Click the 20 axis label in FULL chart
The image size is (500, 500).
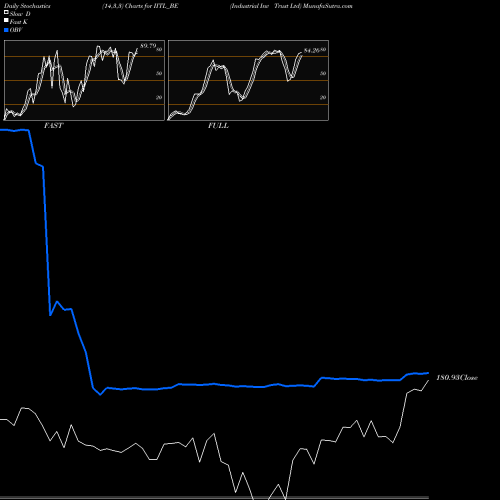point(323,97)
